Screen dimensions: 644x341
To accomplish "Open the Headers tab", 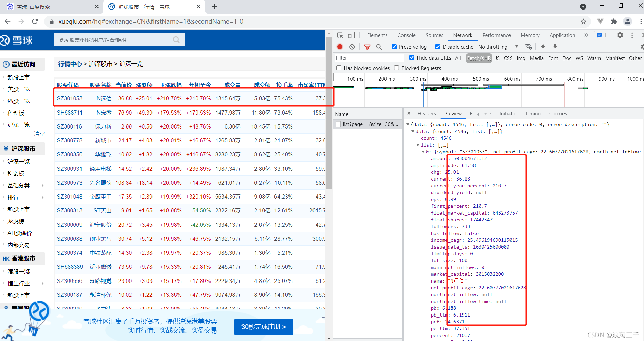I will pos(427,114).
